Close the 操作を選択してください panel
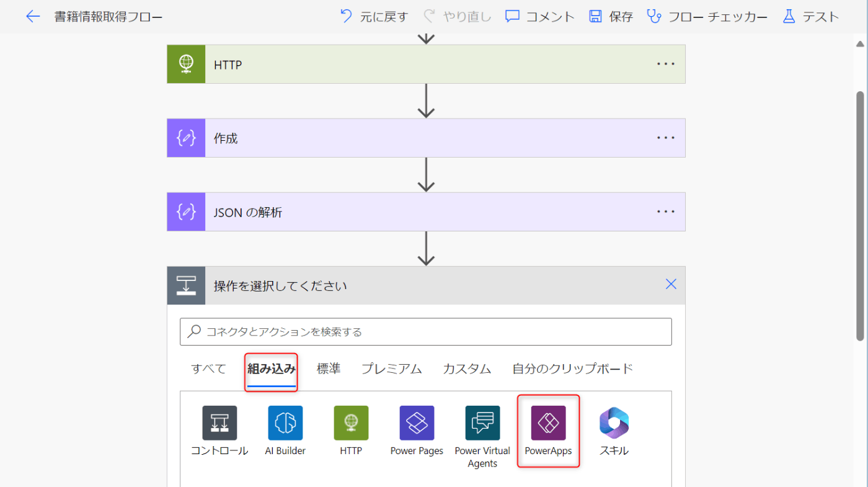Screen dimensions: 868x487 coord(671,284)
